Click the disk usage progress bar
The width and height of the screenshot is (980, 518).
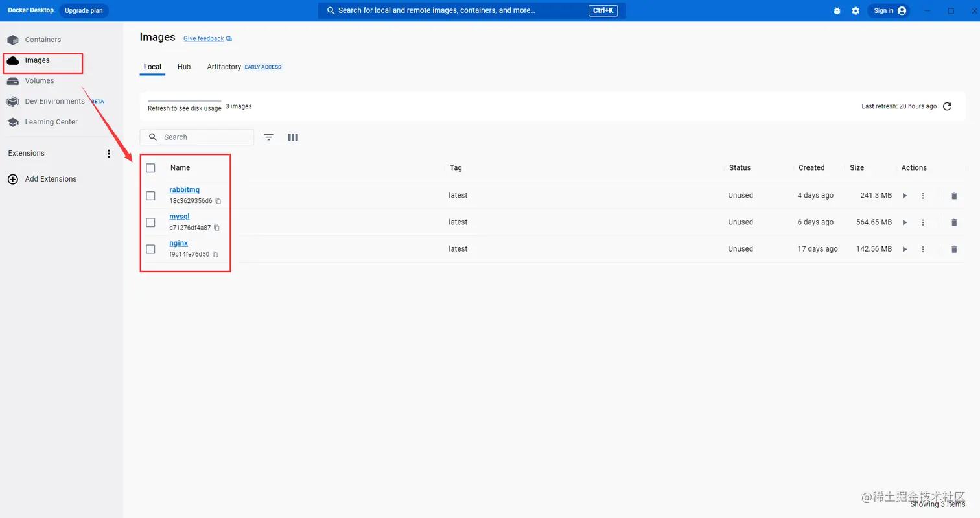[185, 102]
